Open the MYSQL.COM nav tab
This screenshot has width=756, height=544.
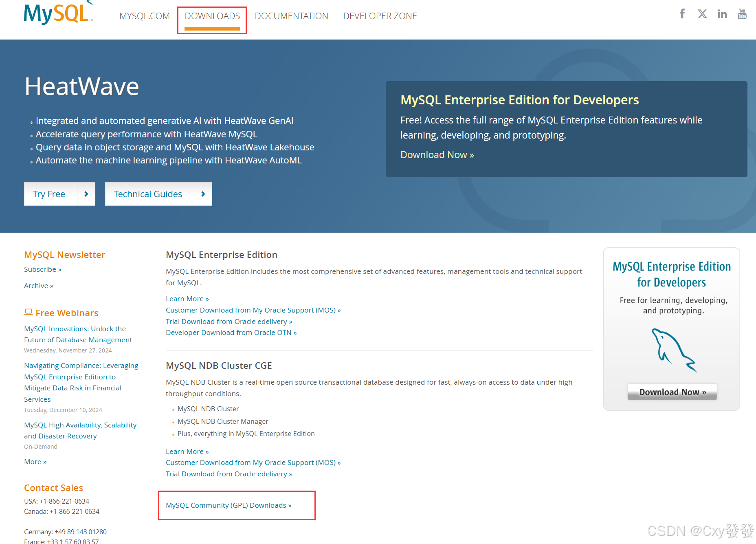[x=145, y=16]
